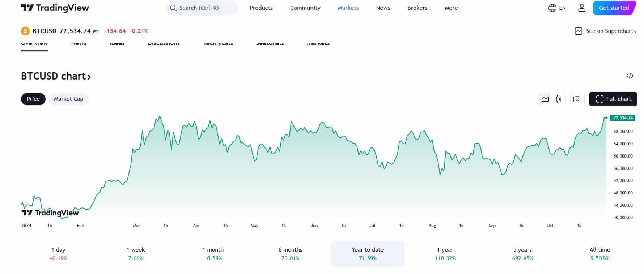Select the 1 month range
This screenshot has width=644, height=274.
tap(213, 254)
